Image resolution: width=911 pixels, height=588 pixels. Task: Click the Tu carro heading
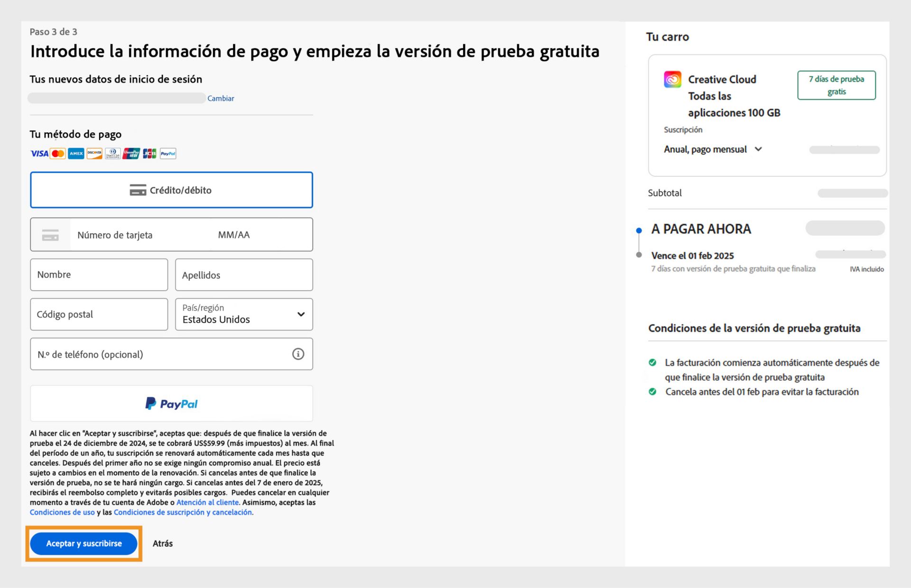[x=667, y=37]
